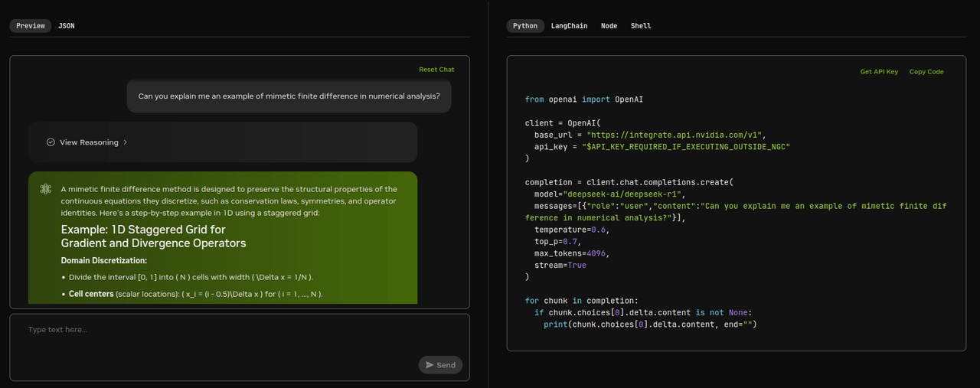Click the 'if chunk.choices[0].delta.content is not None' line
This screenshot has height=388, width=980.
[x=643, y=313]
